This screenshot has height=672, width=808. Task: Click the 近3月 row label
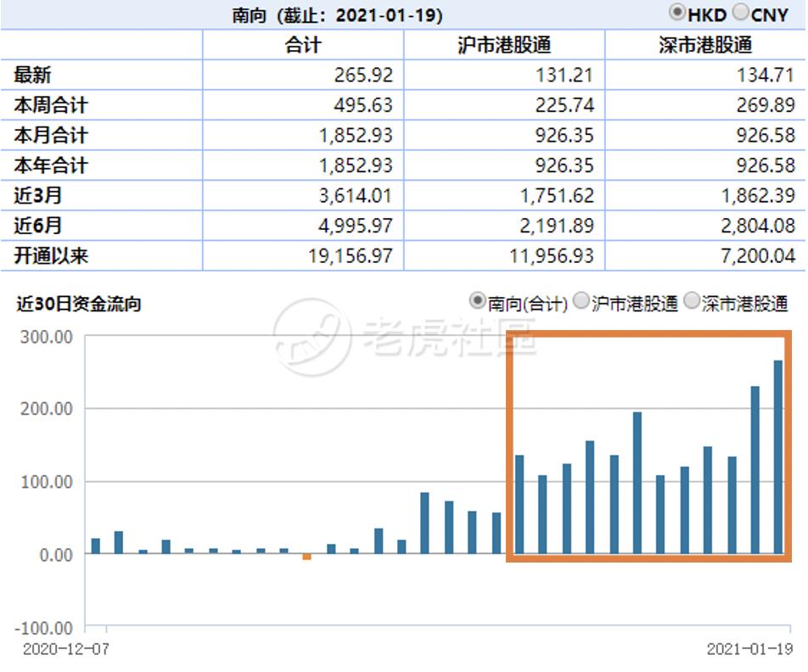[x=38, y=196]
